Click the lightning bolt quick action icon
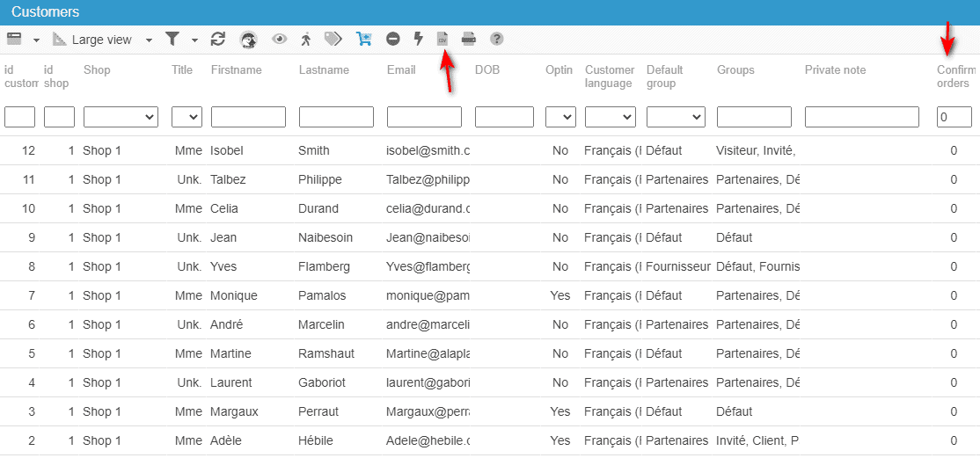The height and width of the screenshot is (458, 980). tap(418, 39)
